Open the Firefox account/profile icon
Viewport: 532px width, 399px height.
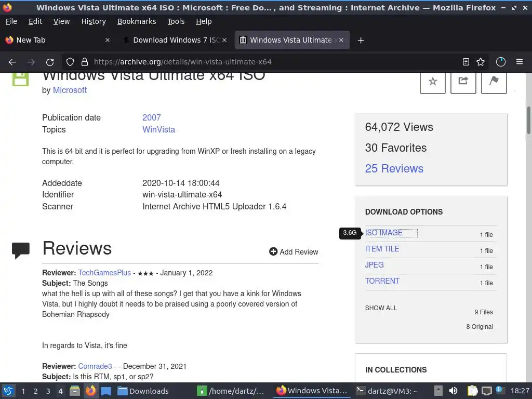coord(501,62)
